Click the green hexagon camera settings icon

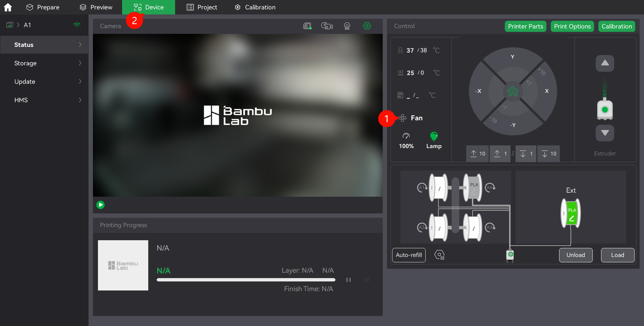click(x=367, y=26)
